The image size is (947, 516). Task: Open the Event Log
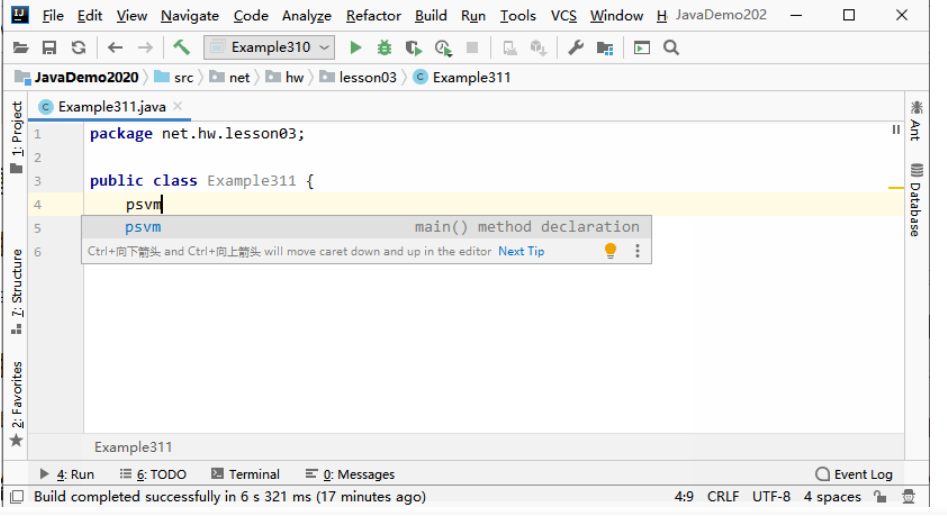point(854,474)
